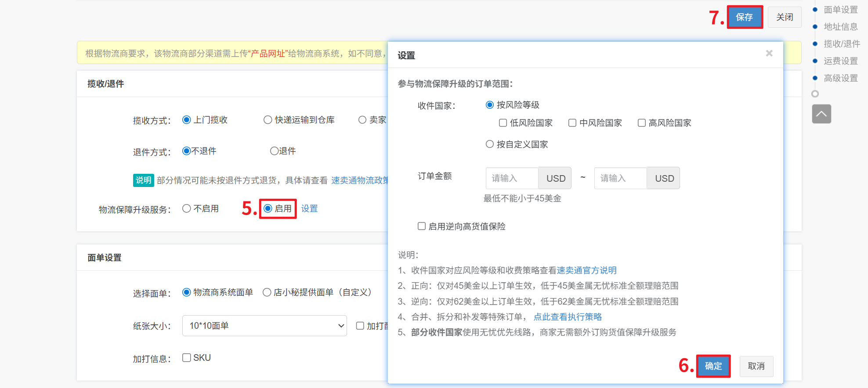Click the blue 保存 button
868x388 pixels.
[745, 17]
